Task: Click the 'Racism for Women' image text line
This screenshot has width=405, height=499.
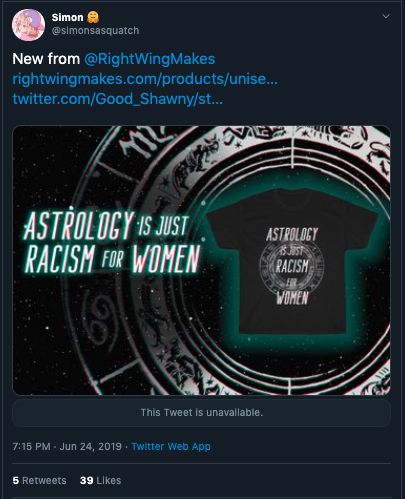Action: coord(113,259)
